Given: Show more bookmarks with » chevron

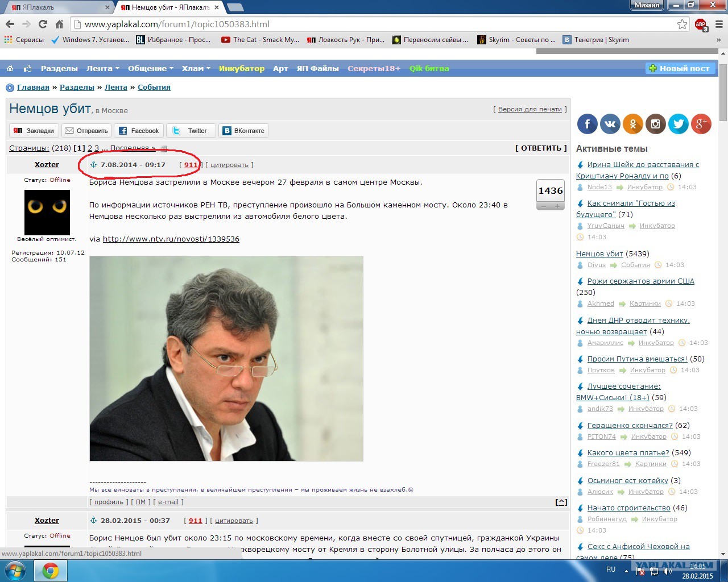Looking at the screenshot, I should tap(719, 40).
